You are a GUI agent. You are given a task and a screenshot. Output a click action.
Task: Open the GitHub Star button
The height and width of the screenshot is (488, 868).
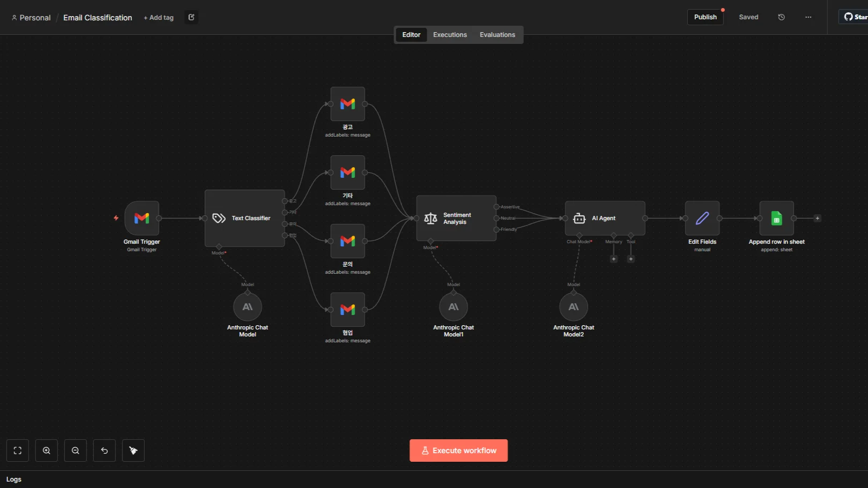tap(854, 17)
